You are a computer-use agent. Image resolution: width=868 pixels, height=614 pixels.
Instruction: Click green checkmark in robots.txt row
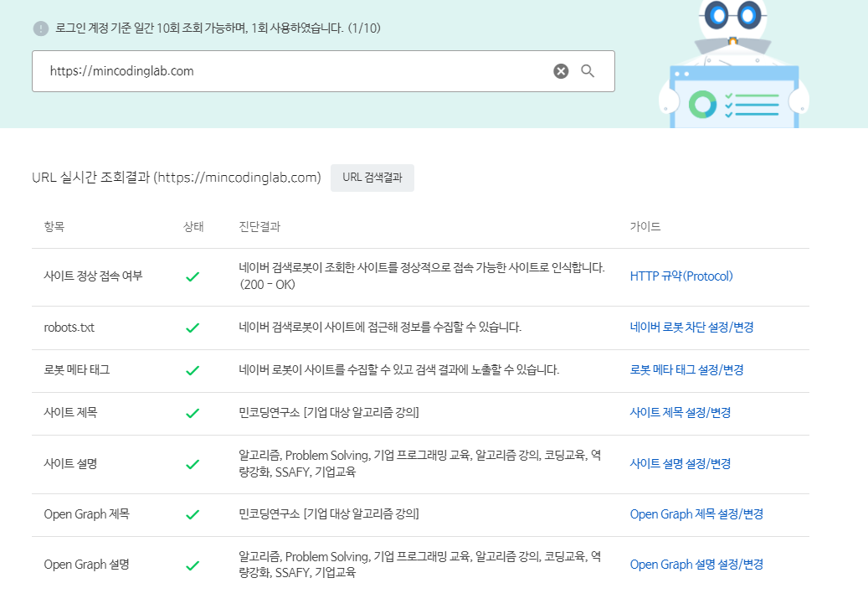[x=193, y=328]
